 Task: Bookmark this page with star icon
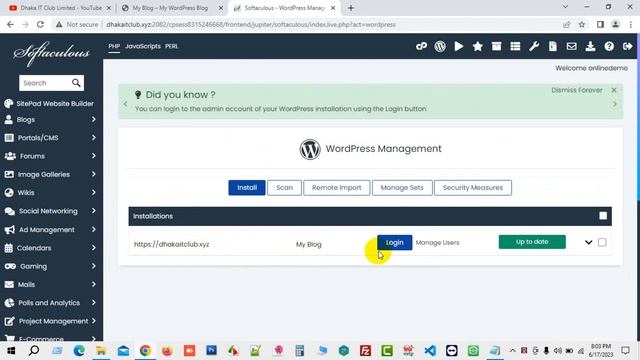coord(582,24)
